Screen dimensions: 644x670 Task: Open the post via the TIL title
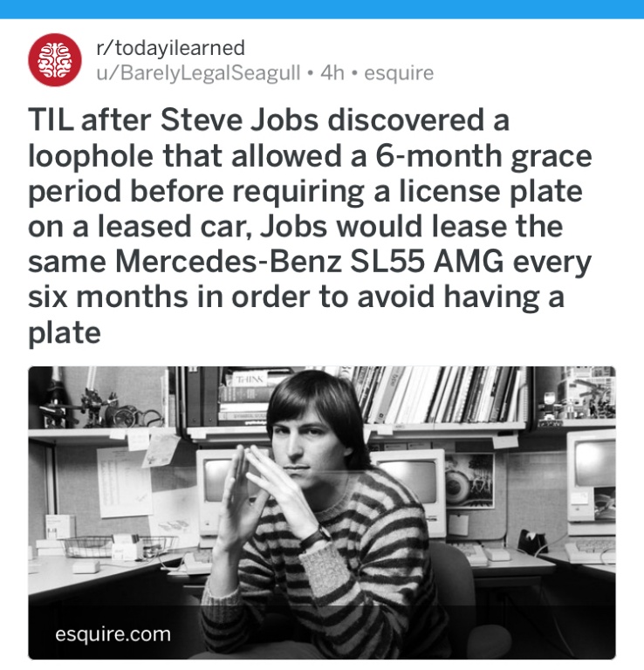coord(310,226)
